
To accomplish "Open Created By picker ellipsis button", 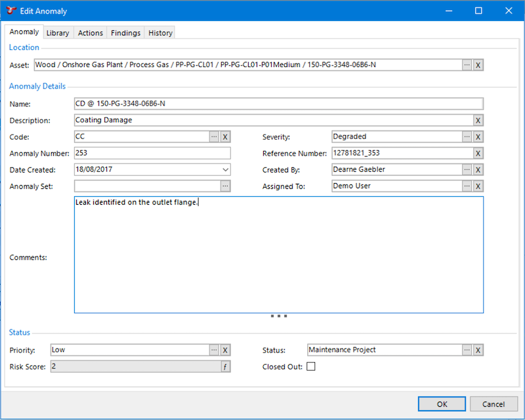I will tap(467, 170).
